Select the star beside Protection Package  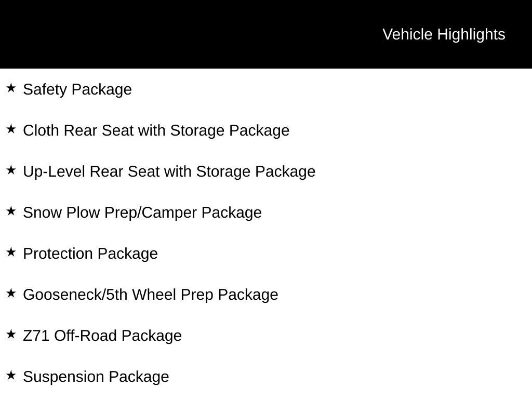(11, 252)
